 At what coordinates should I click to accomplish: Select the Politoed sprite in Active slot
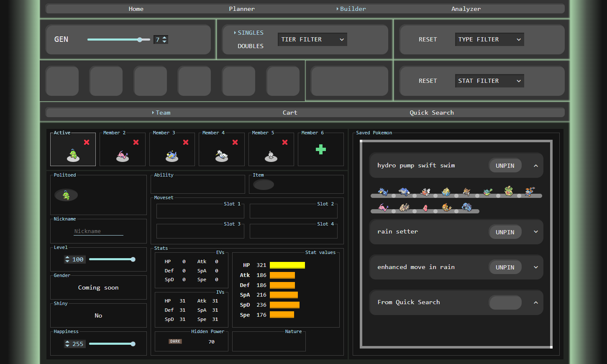[x=73, y=155]
